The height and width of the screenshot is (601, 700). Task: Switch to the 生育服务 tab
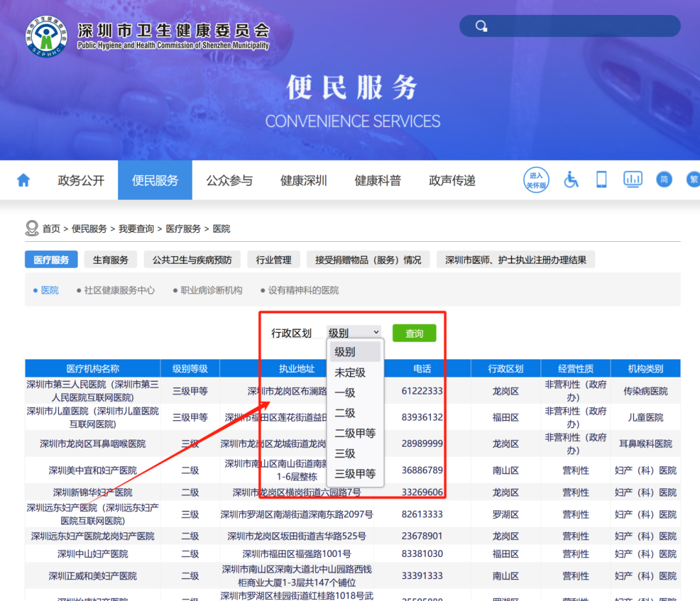pos(110,259)
